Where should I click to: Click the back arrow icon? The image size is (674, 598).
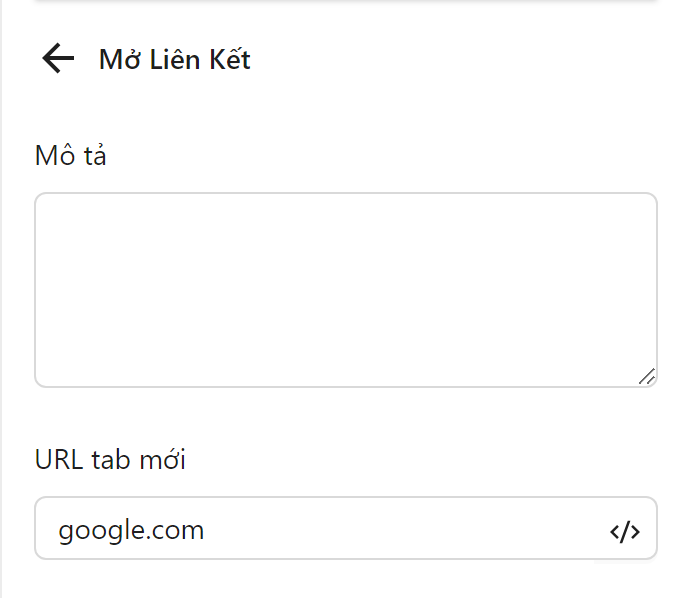pyautogui.click(x=58, y=60)
